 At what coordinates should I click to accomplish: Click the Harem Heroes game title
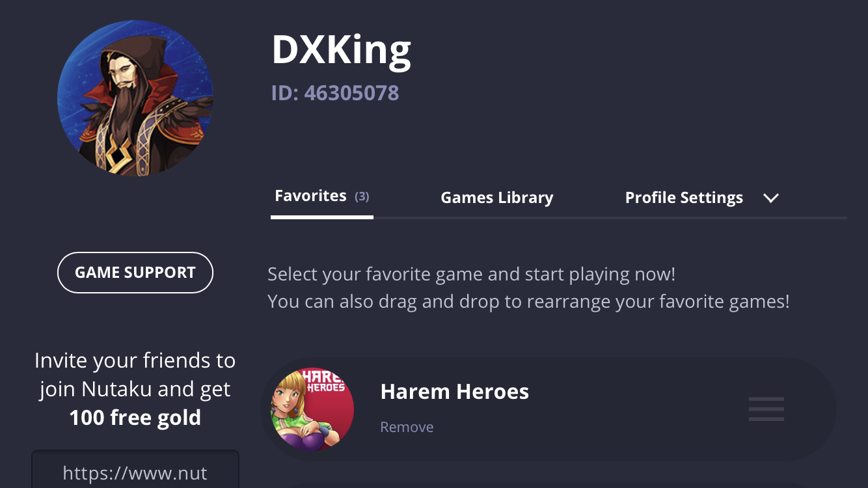coord(454,392)
